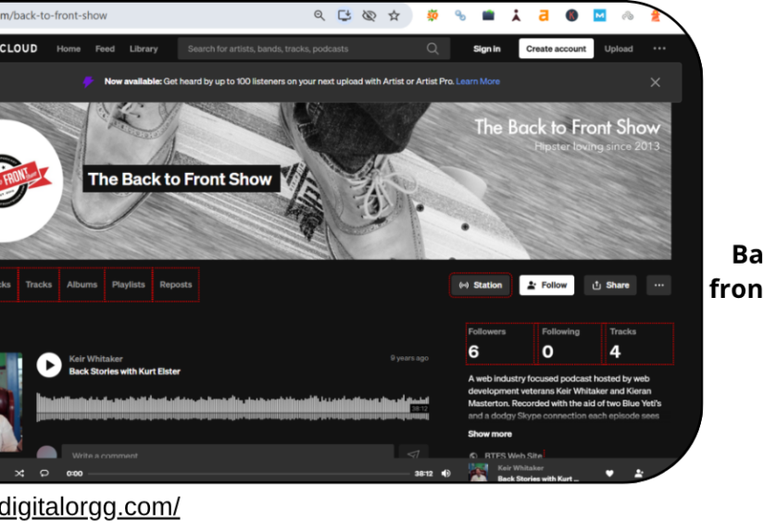Play Back Stories with Kurt Elster track
This screenshot has height=532, width=764.
pos(49,365)
